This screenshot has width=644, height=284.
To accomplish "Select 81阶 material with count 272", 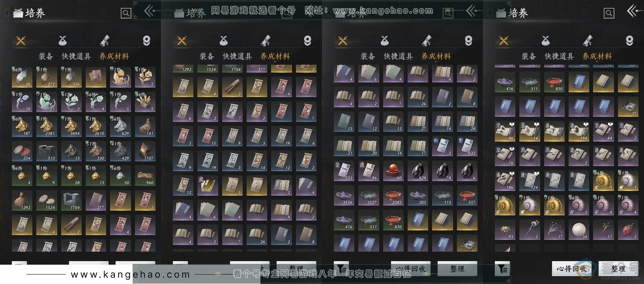I will tap(46, 77).
